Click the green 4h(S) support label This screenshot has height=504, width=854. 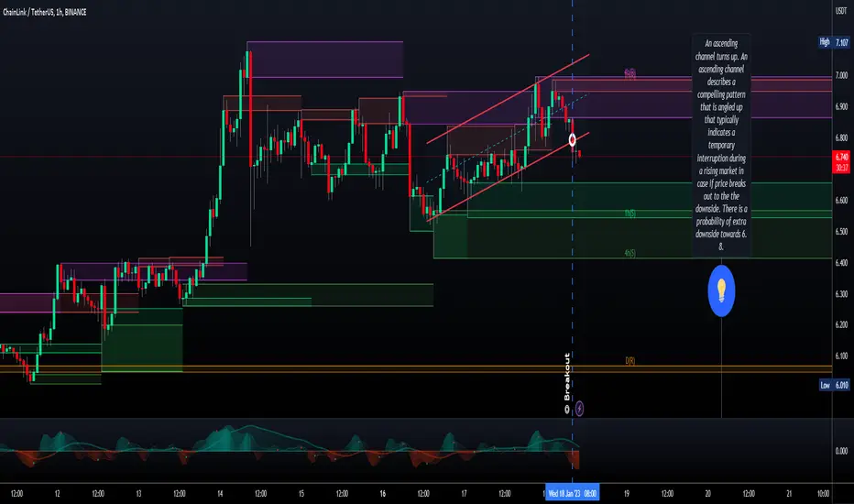630,253
